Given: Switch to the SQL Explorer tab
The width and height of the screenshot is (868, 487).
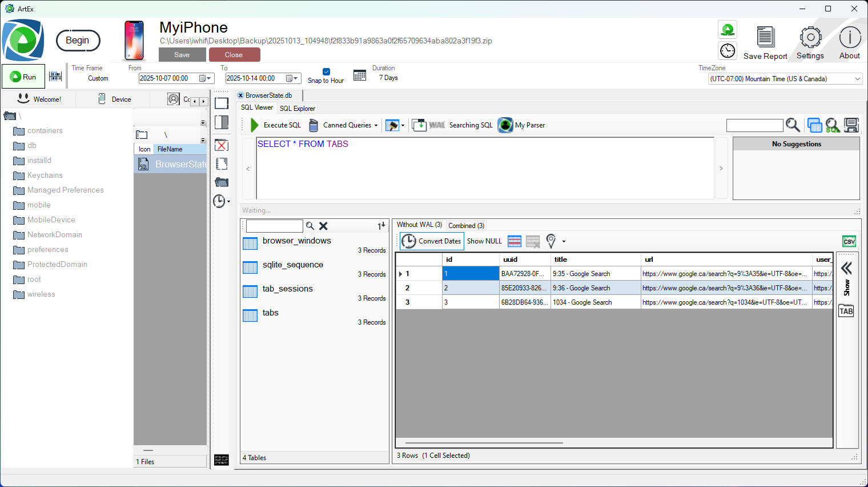Looking at the screenshot, I should (297, 109).
